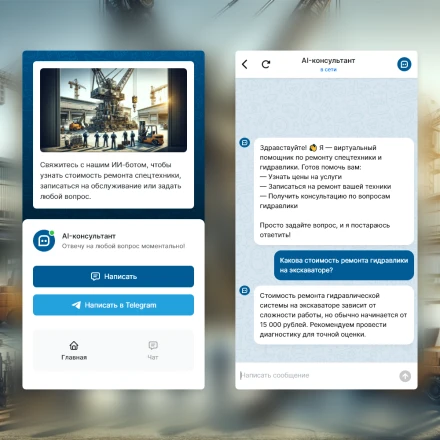Select the bot avatar beside the greeting message
Screen dimensions: 440x440
pyautogui.click(x=245, y=143)
